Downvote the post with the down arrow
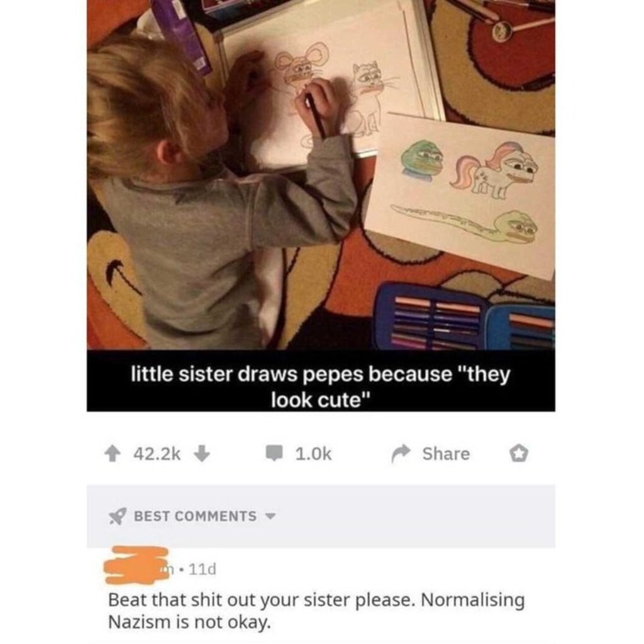 point(202,453)
